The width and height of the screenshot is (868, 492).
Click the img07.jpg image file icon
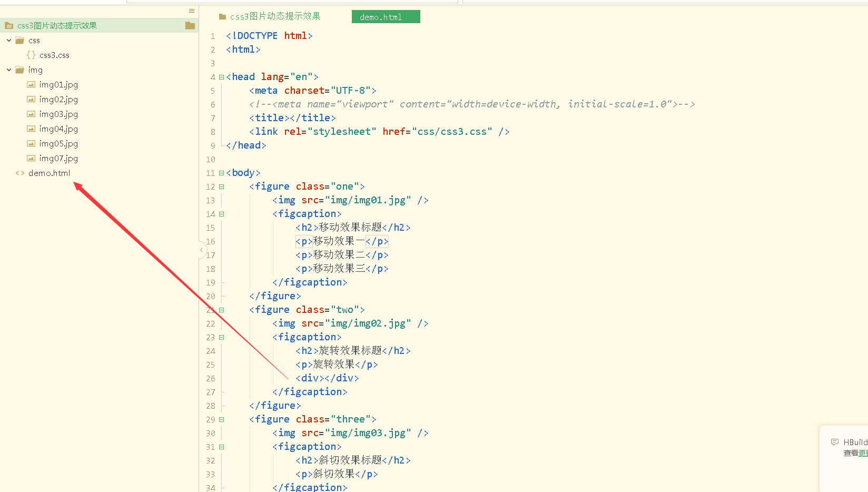point(31,159)
